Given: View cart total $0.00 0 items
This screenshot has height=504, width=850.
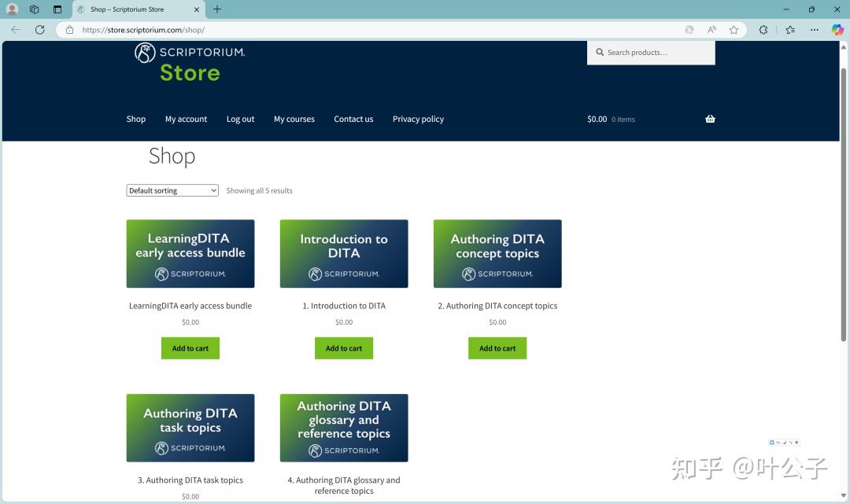Looking at the screenshot, I should click(611, 119).
